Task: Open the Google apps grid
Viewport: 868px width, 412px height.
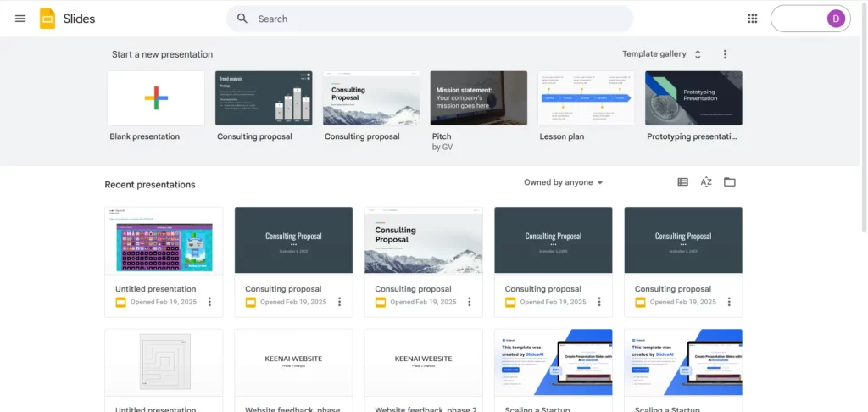Action: (x=752, y=19)
